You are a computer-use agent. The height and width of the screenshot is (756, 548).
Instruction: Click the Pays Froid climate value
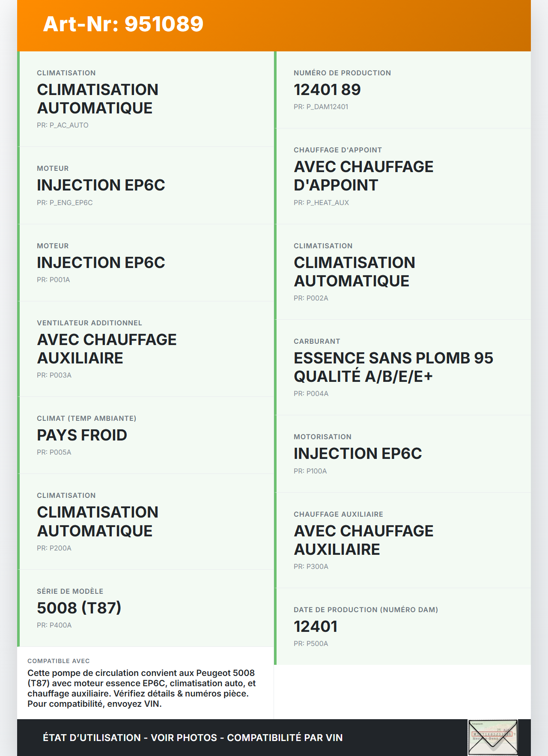(x=82, y=435)
